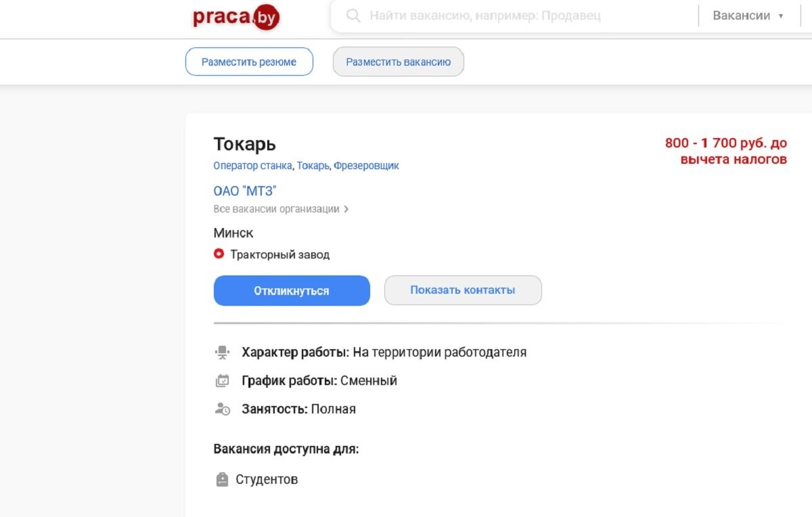Viewport: 812px width, 517px height.
Task: Click the Откликнуться button
Action: [x=291, y=290]
